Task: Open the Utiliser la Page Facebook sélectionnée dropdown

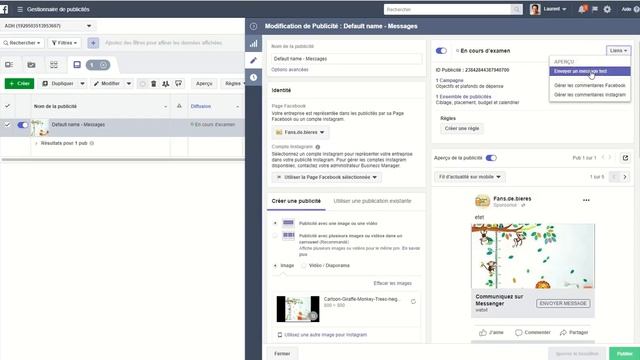Action: pos(327,178)
